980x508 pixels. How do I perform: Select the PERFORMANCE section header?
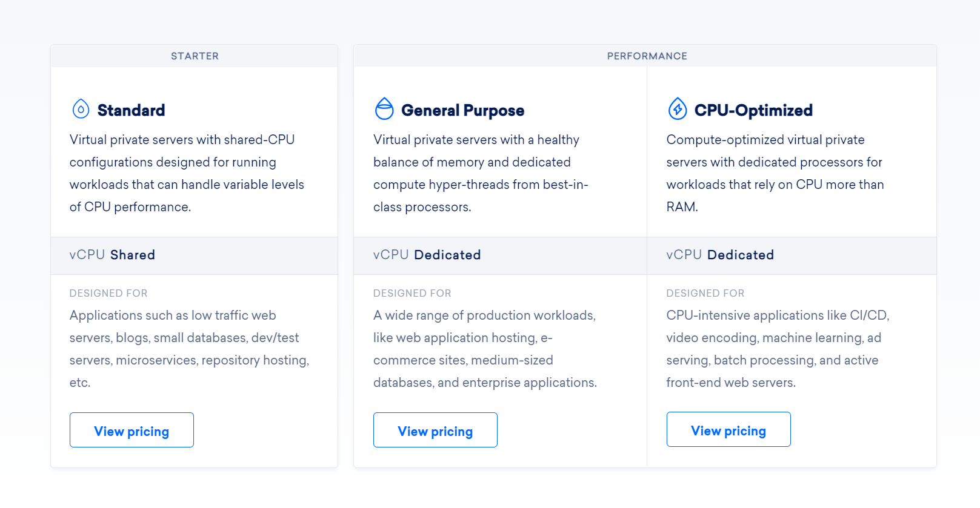click(x=647, y=56)
